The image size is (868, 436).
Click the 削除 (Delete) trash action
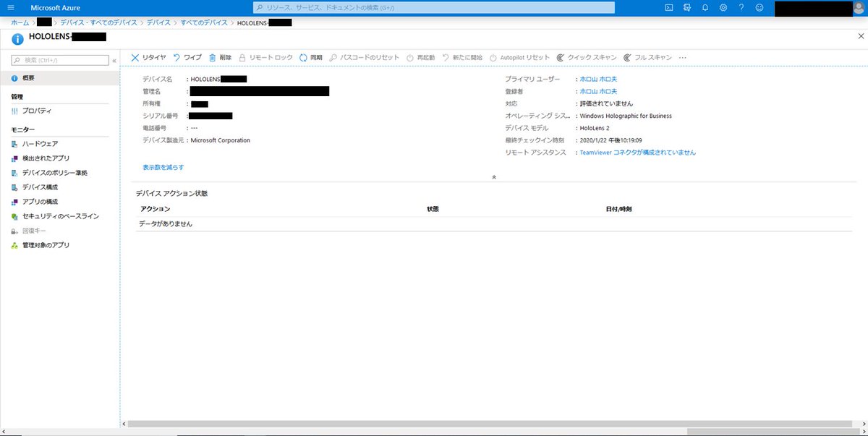point(221,57)
